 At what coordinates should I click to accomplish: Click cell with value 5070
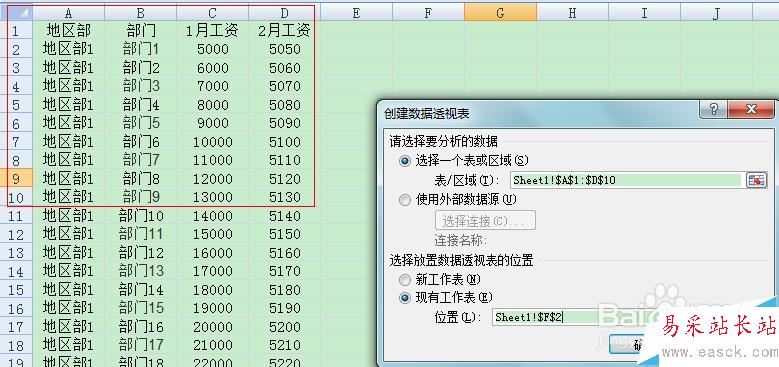pos(285,86)
